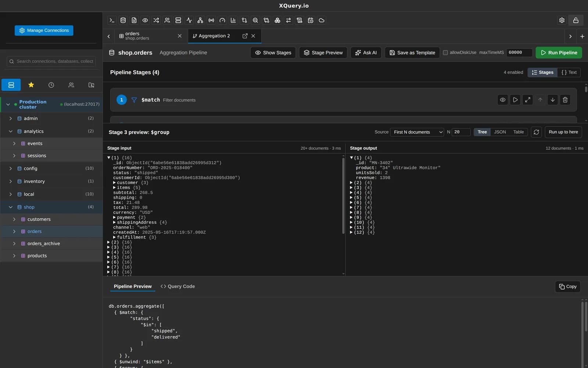
Task: Move $match stage down
Action: pyautogui.click(x=553, y=100)
